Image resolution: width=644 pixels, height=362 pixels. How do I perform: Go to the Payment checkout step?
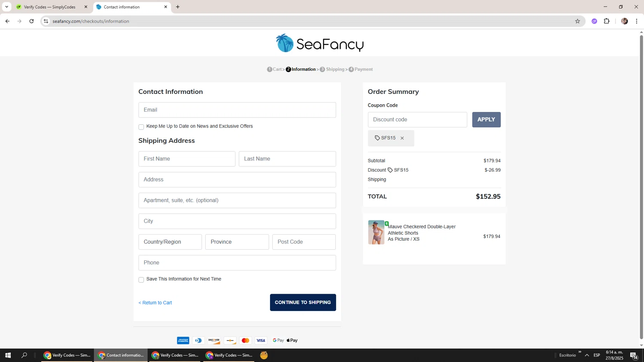(x=361, y=69)
